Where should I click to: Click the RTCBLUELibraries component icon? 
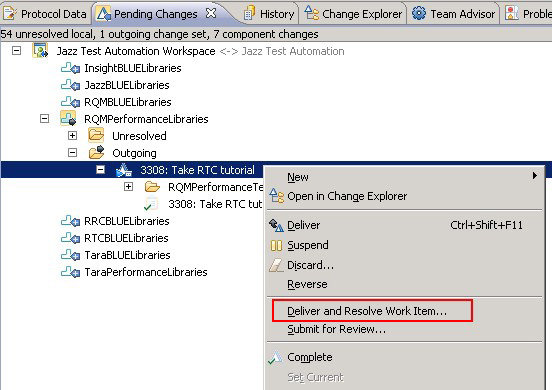coord(70,238)
